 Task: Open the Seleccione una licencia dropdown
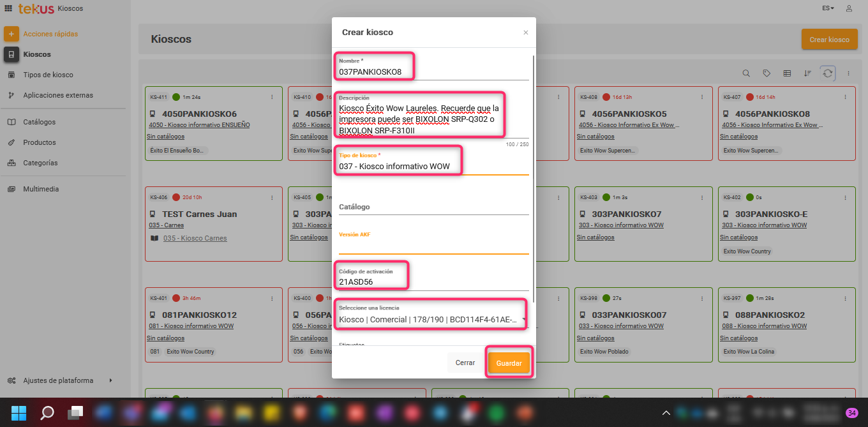tap(431, 319)
